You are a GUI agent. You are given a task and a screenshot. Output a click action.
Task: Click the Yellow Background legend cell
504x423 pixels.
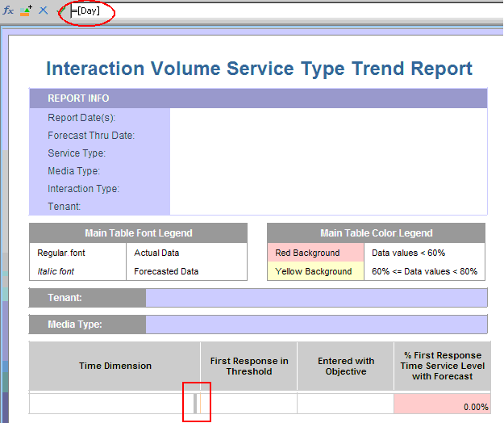coord(315,271)
